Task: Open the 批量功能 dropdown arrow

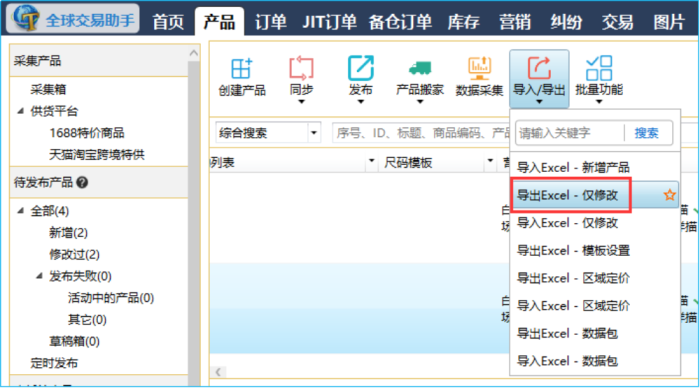Action: tap(599, 102)
